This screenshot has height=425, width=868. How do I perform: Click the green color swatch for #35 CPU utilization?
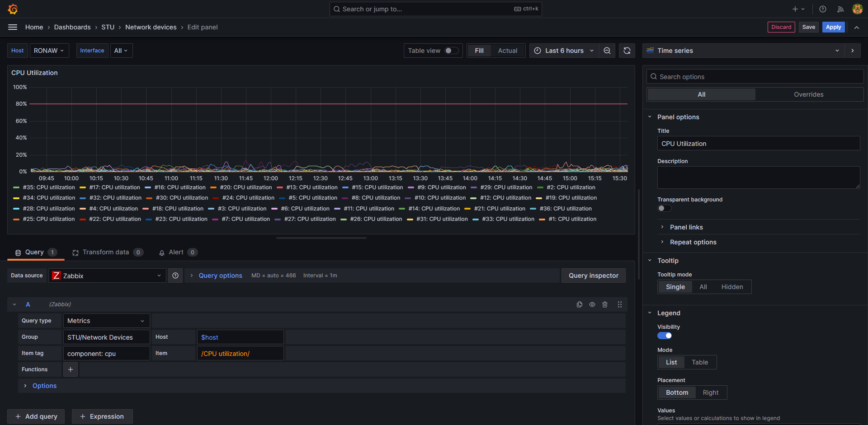15,187
